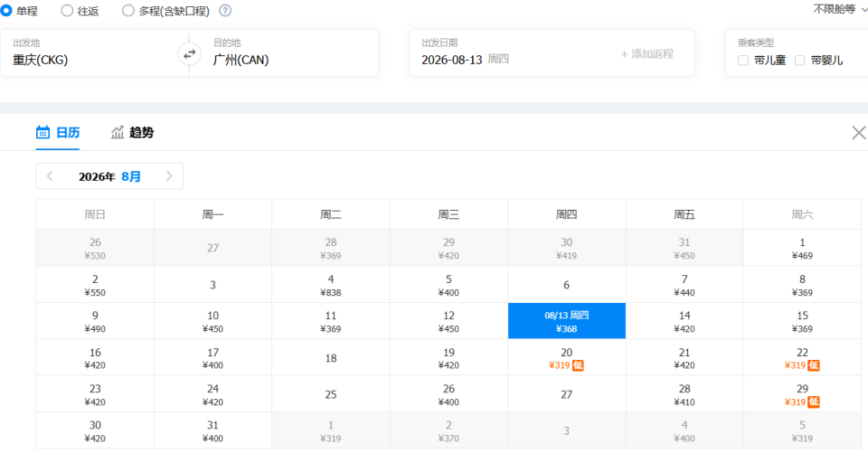
Task: Select August 2 priced ¥550
Action: (x=95, y=285)
